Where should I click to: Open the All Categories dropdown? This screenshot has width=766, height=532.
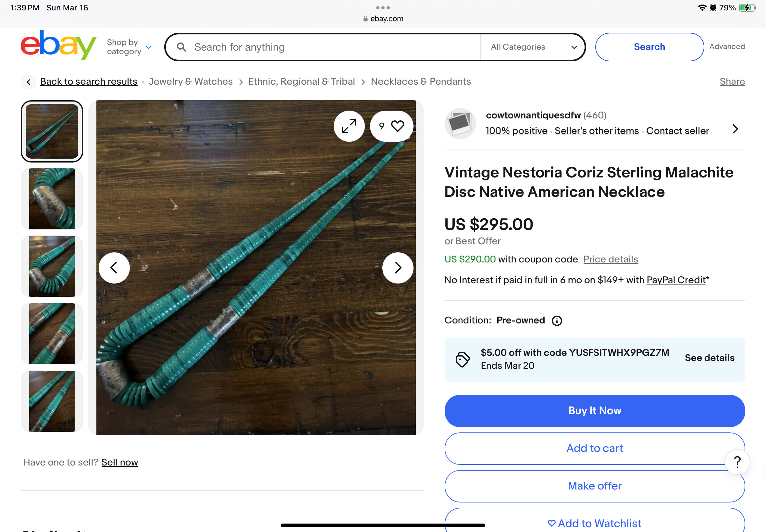[534, 47]
